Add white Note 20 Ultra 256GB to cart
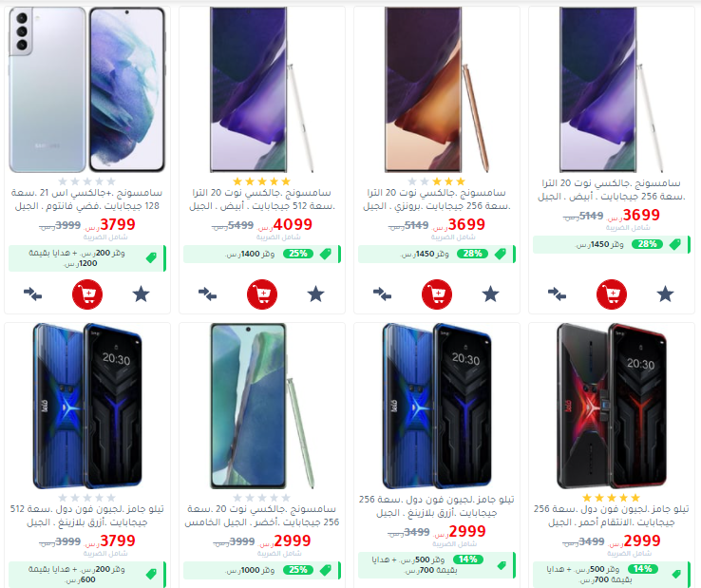This screenshot has height=588, width=701. coord(612,294)
